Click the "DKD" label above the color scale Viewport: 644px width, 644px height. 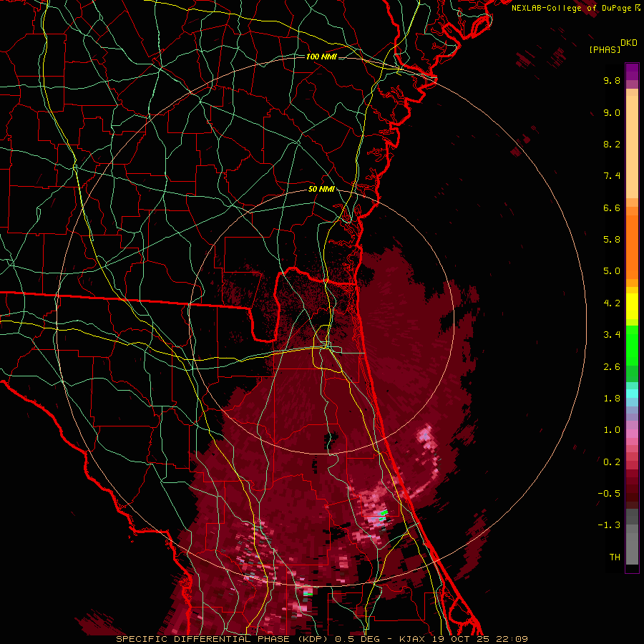(x=629, y=43)
